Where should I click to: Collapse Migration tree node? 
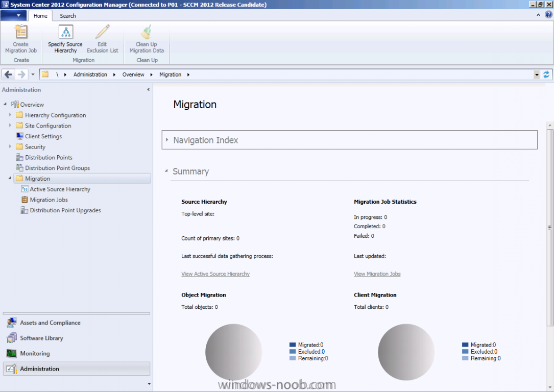[x=10, y=178]
